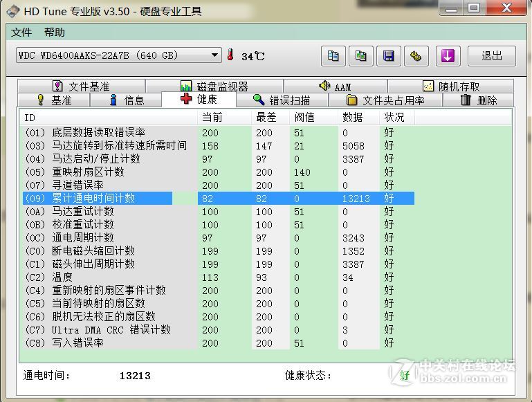Select row (07) 寻道错误率
This screenshot has height=402, width=532.
click(x=219, y=185)
